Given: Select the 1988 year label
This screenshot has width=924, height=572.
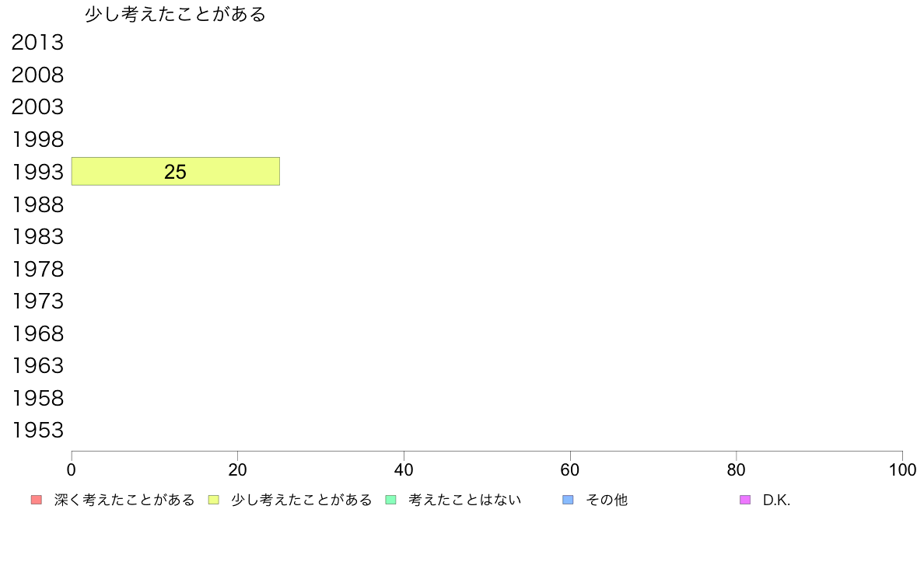Looking at the screenshot, I should 37,204.
